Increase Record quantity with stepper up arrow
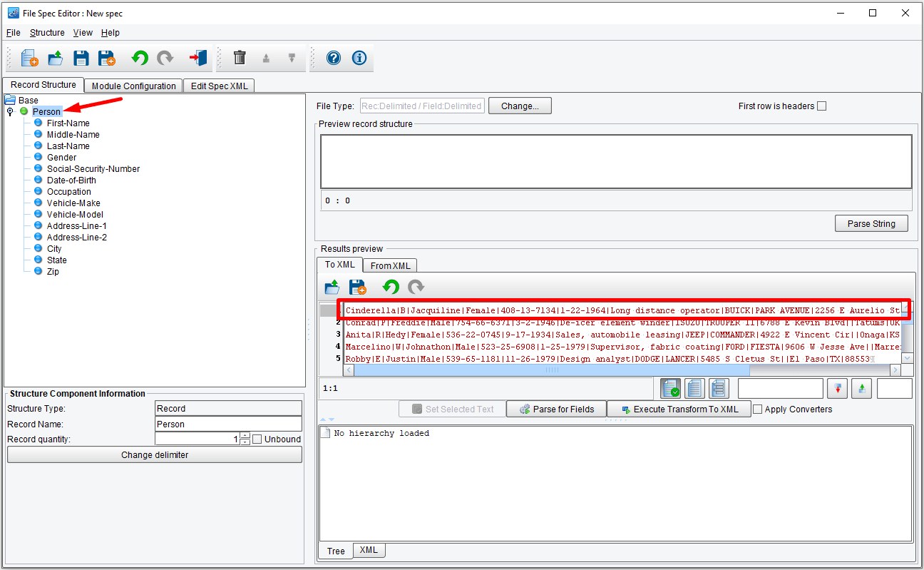The image size is (924, 570). (245, 436)
